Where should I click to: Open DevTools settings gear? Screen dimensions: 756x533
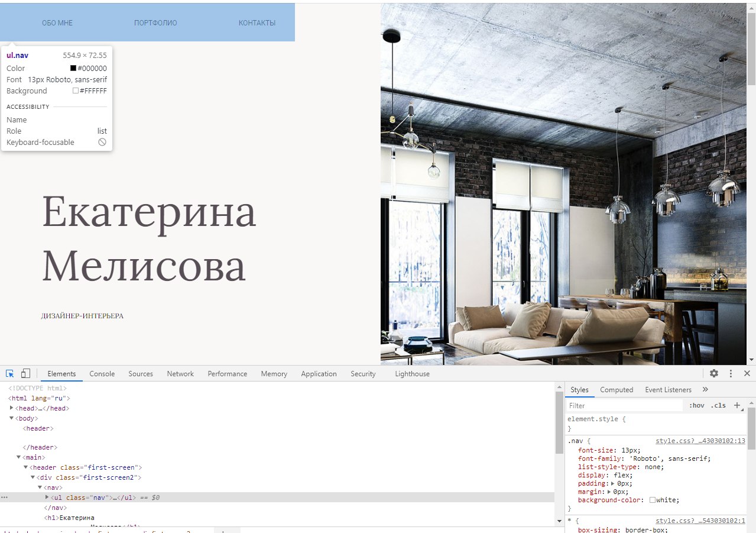click(714, 373)
